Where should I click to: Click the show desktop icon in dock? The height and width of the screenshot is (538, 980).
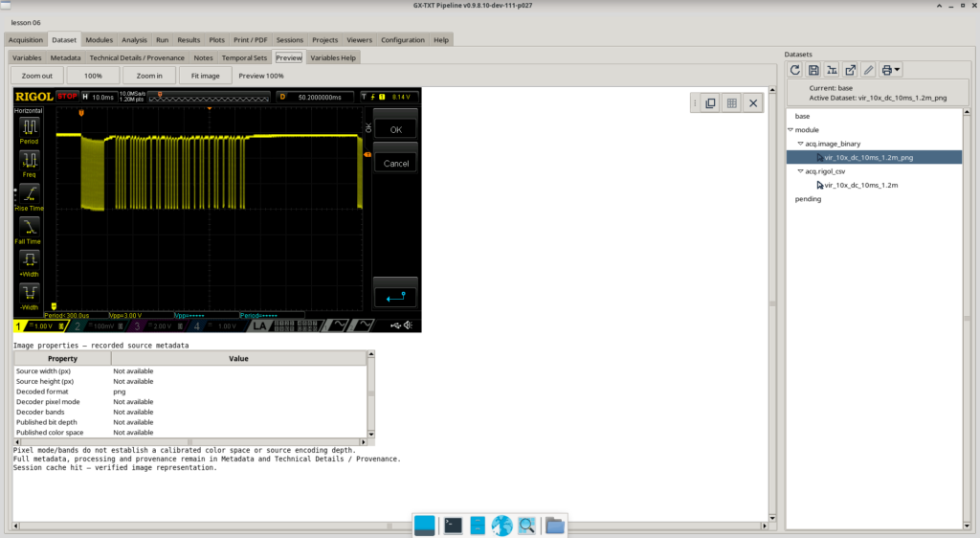424,527
